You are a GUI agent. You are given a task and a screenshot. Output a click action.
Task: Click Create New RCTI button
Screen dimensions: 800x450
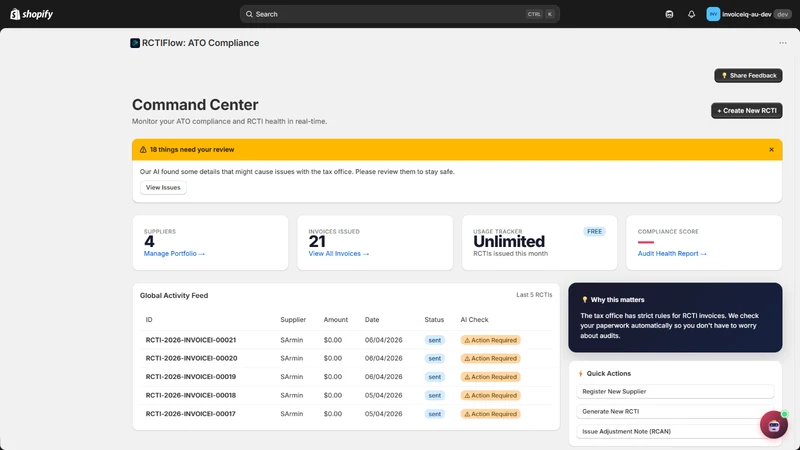[x=746, y=111]
